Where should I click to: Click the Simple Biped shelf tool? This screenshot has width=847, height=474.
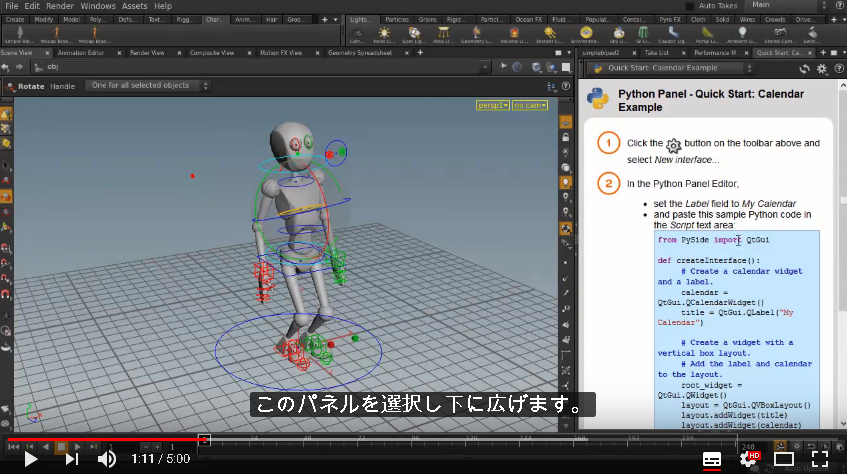19,35
